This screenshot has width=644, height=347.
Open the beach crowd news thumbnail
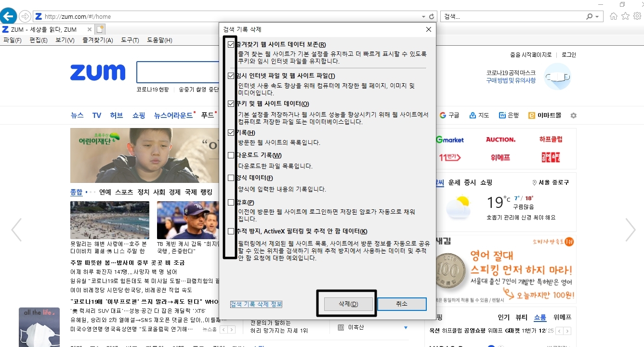(110, 220)
